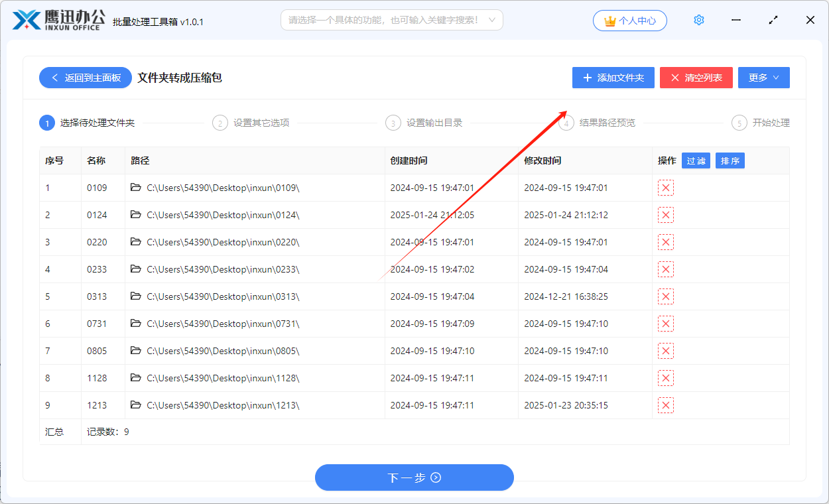Click the folder icon in the 1213 path
829x504 pixels.
point(136,405)
